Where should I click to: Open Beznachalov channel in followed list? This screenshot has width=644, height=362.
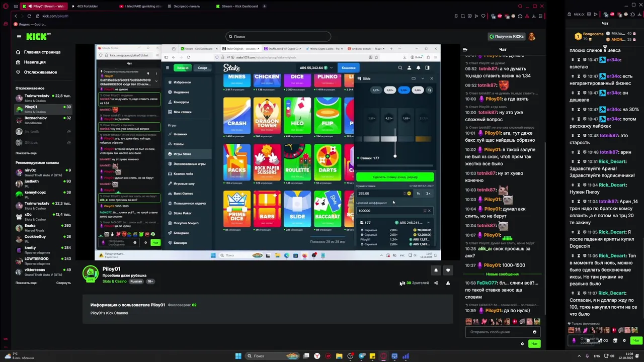[x=43, y=120]
